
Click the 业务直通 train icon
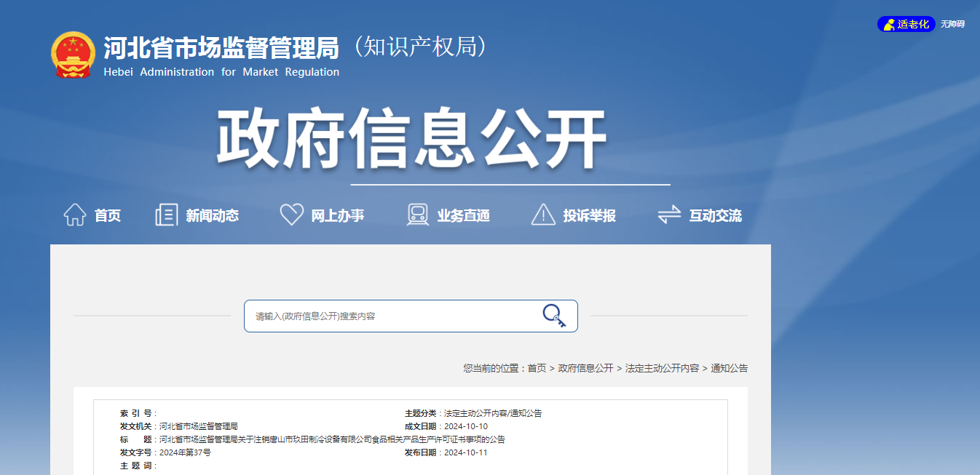[417, 215]
